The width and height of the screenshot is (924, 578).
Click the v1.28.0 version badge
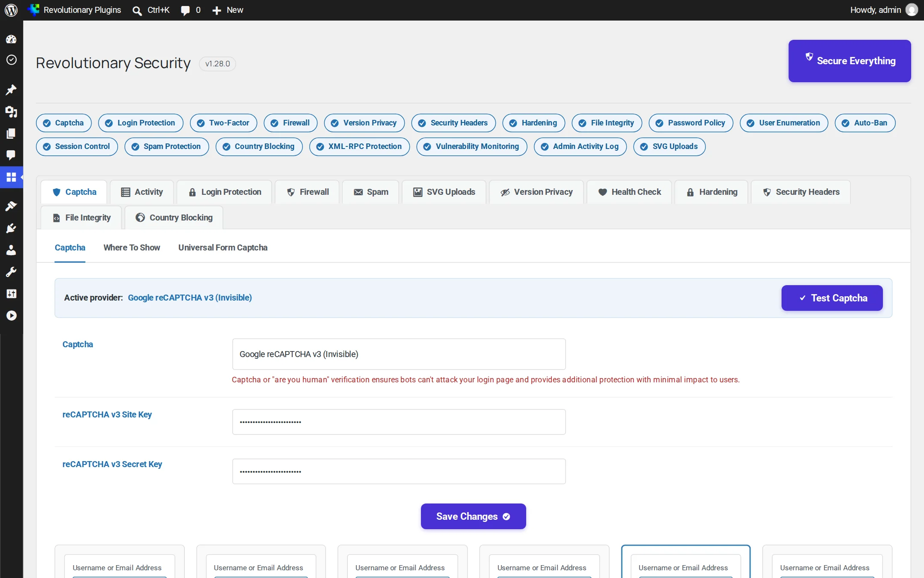pyautogui.click(x=217, y=64)
